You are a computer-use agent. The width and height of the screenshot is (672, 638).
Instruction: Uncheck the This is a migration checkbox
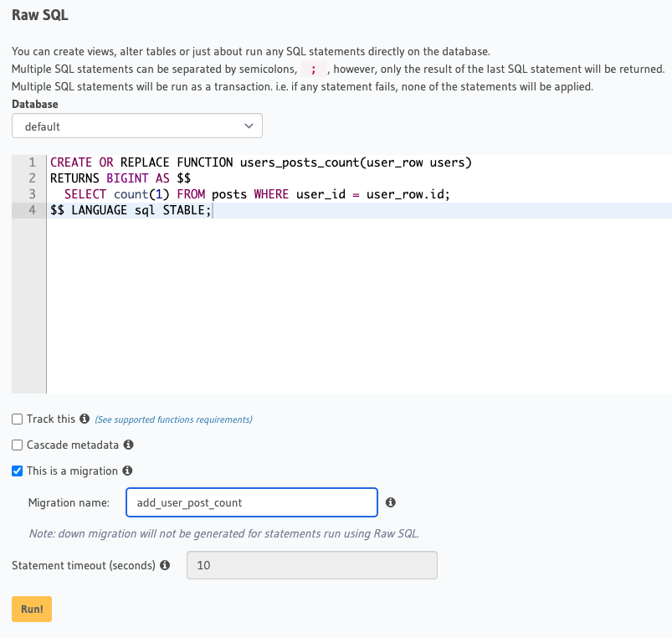18,471
